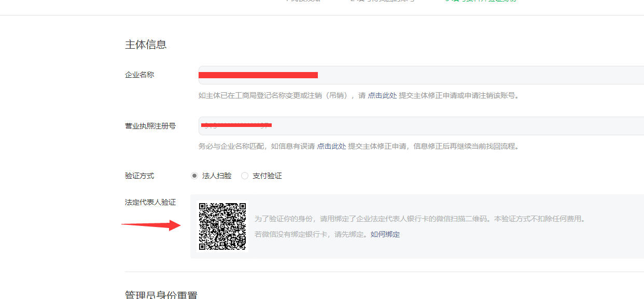Focus the 营业执照注册号 input field
This screenshot has width=644, height=299.
tap(421, 126)
